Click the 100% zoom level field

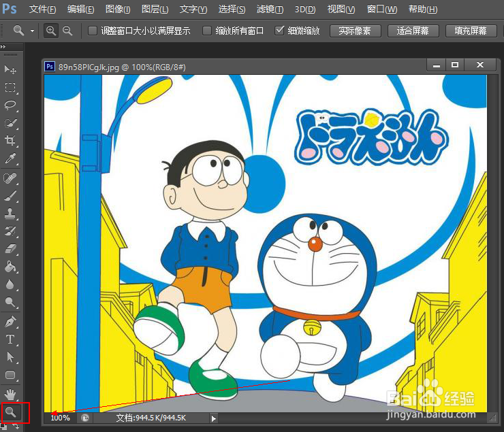[60, 418]
